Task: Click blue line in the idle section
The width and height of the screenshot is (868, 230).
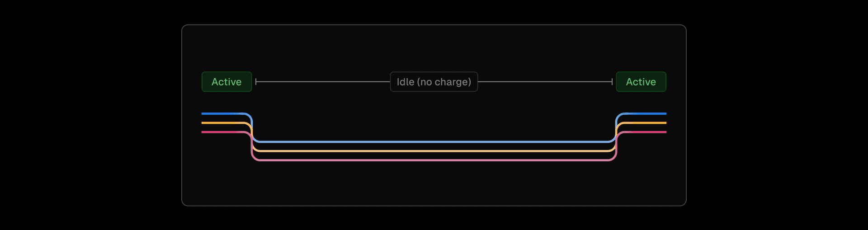Action: pos(434,142)
